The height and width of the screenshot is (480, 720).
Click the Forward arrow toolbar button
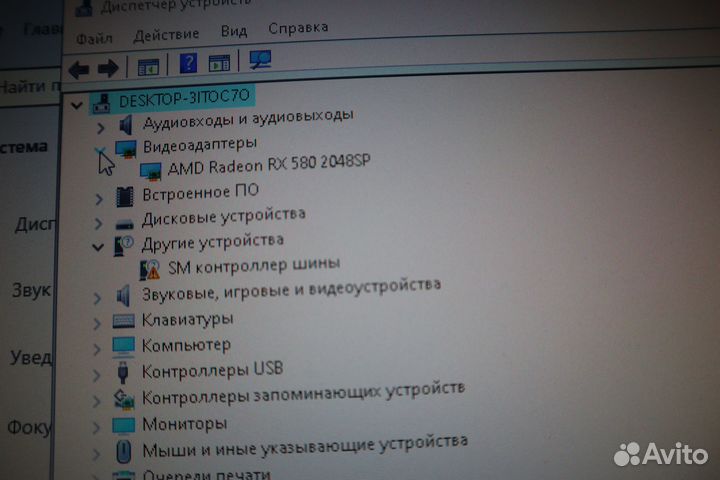(x=108, y=69)
